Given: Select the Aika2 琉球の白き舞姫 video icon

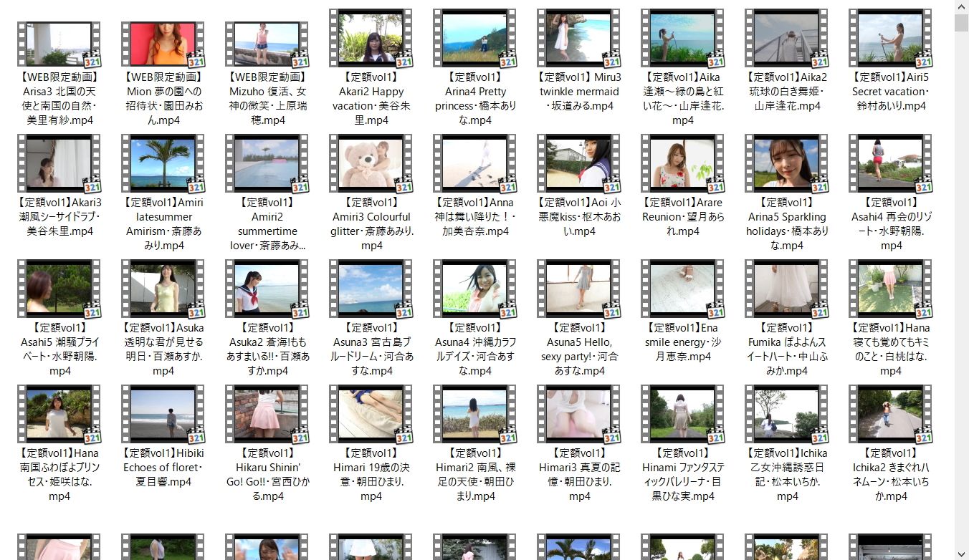Looking at the screenshot, I should click(786, 38).
